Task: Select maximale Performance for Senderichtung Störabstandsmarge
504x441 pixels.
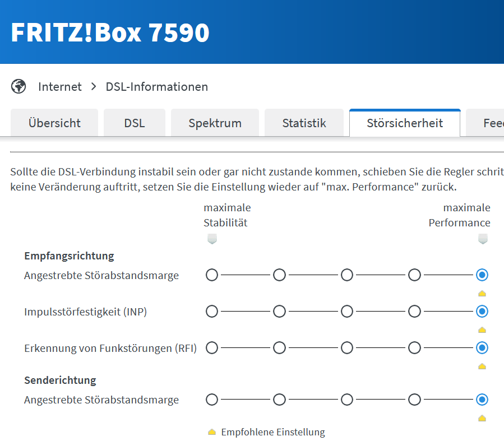Action: (x=482, y=400)
